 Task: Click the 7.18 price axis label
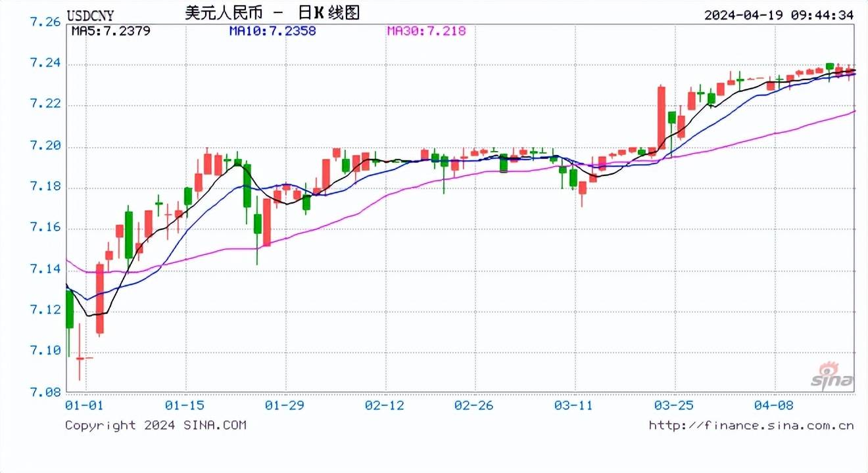tap(46, 187)
